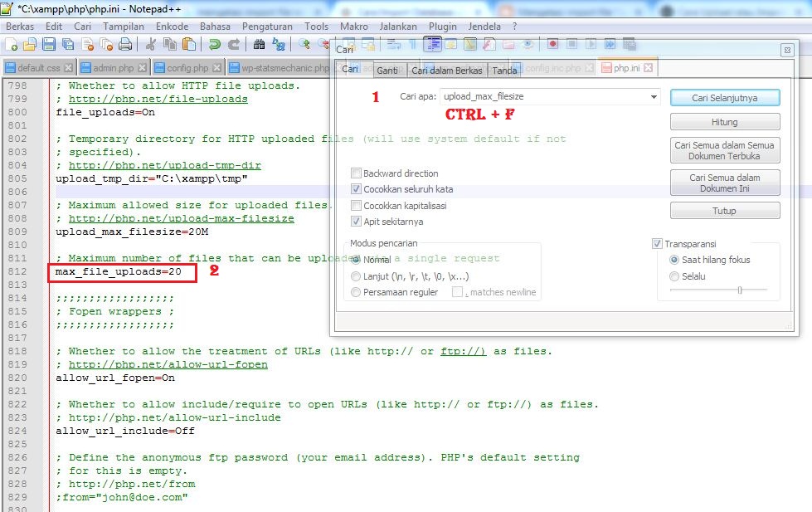Screen dimensions: 812x512
Task: Click the Save recorded macro icon
Action: point(630,45)
